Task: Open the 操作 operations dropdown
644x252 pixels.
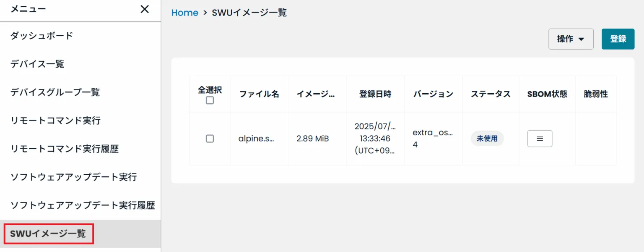Action: [x=571, y=39]
